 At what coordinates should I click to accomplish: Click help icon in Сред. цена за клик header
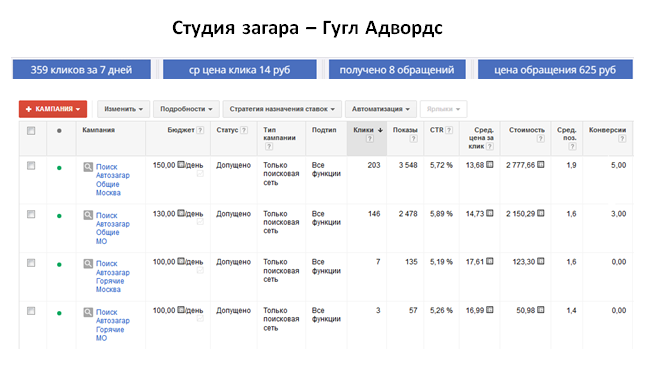[x=490, y=146]
